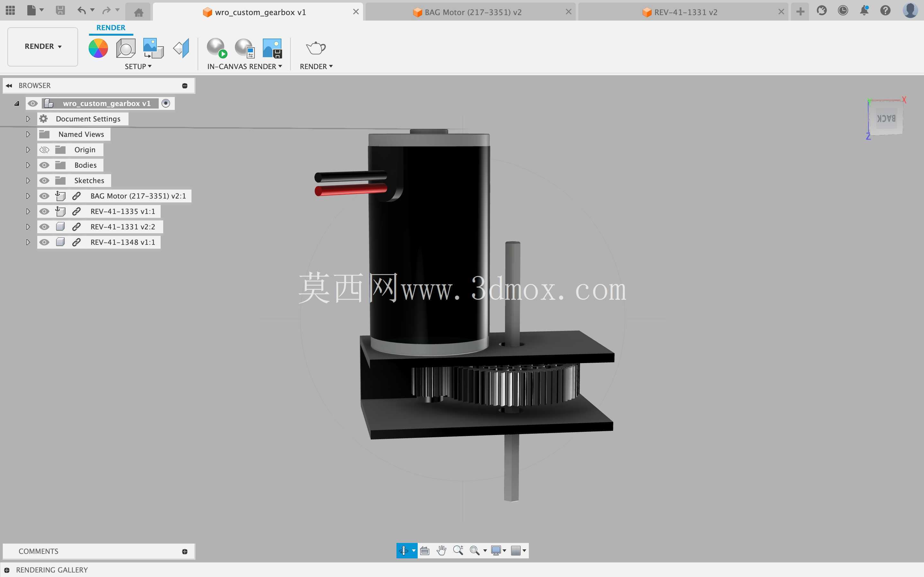
Task: Expand the RENDERING GALLERY panel
Action: click(7, 570)
